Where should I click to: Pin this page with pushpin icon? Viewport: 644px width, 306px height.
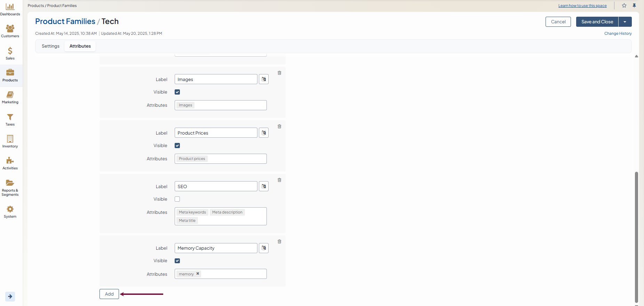pos(634,6)
